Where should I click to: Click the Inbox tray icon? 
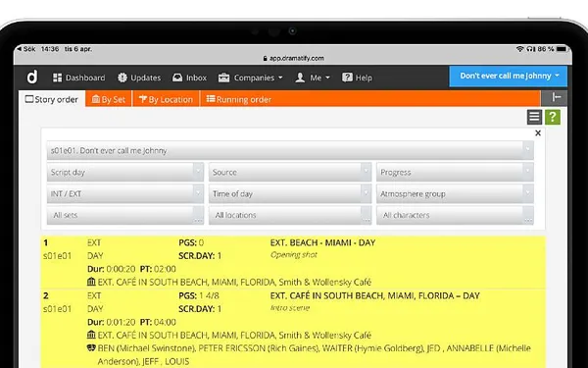point(177,78)
